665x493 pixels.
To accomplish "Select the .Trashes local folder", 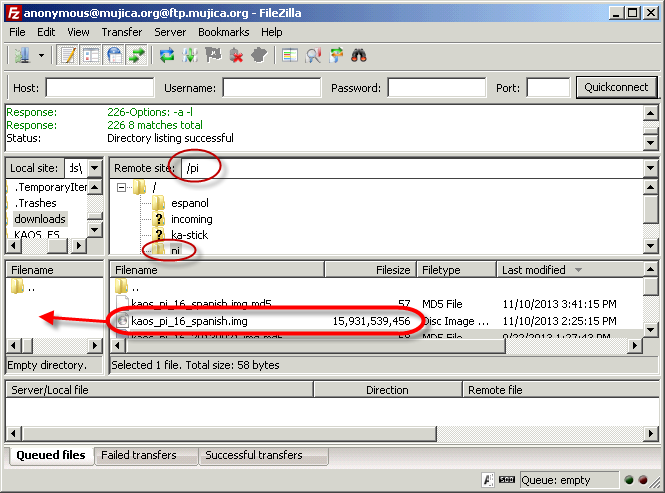I will pos(35,203).
